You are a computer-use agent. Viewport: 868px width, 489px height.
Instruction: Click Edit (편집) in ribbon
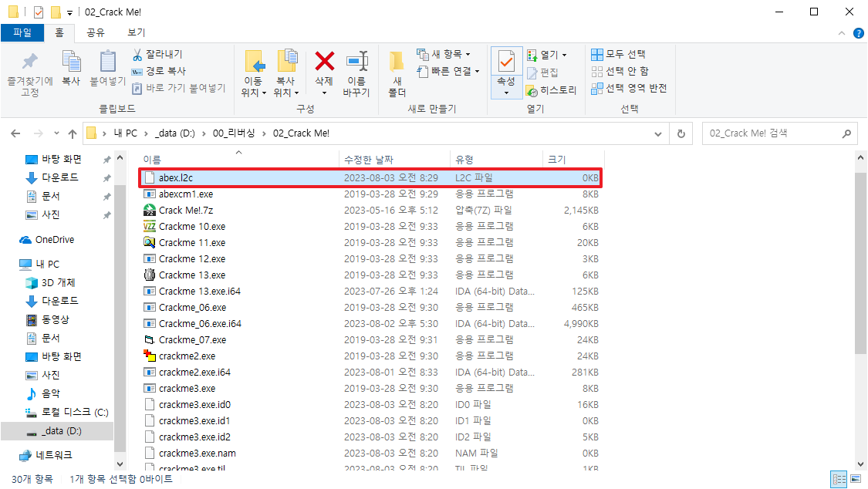coord(542,73)
